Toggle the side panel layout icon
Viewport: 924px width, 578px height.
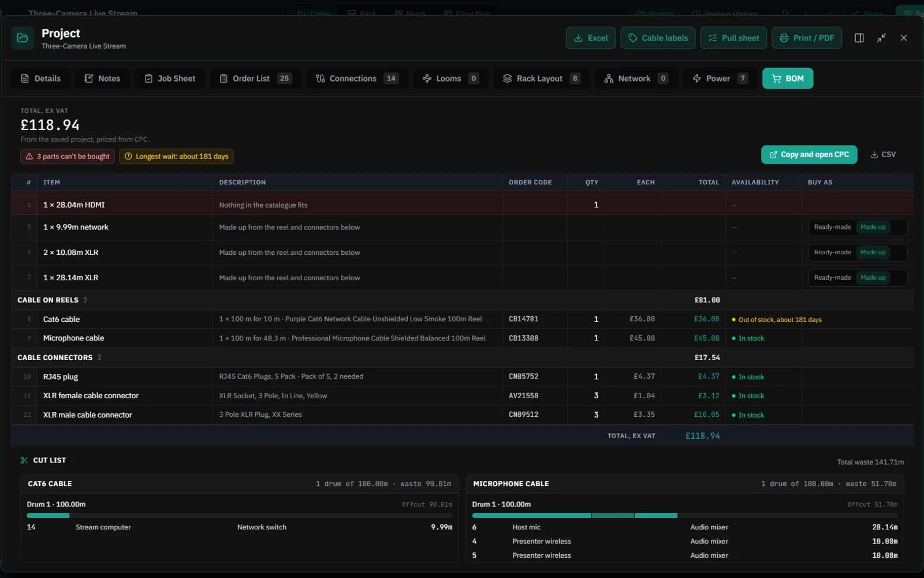[x=859, y=38]
